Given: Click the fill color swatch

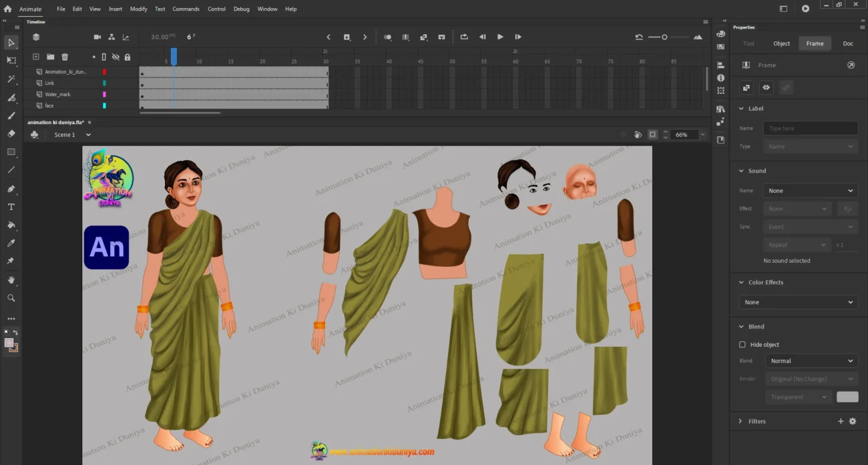Looking at the screenshot, I should pyautogui.click(x=9, y=343).
